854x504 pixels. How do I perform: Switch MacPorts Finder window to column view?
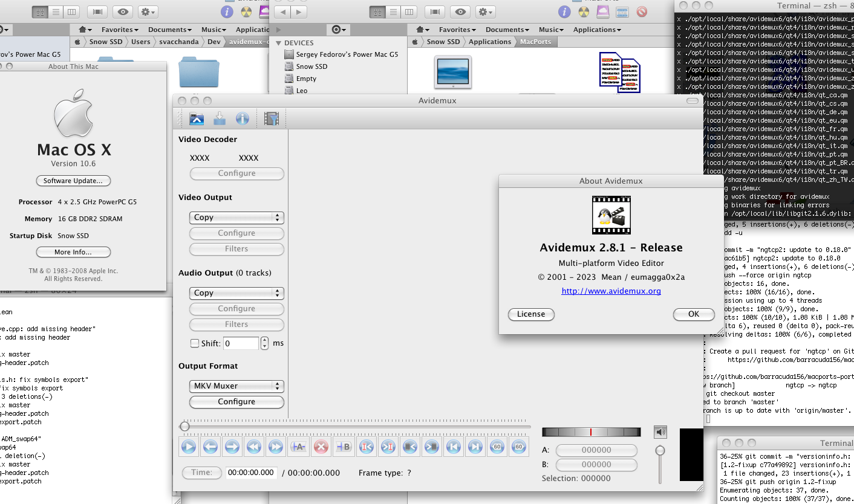[409, 11]
